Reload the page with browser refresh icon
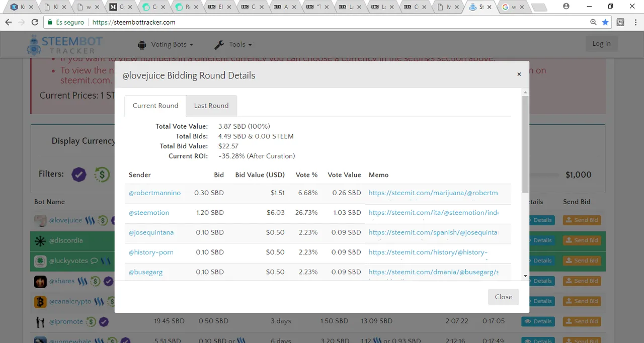644x343 pixels. [x=35, y=22]
